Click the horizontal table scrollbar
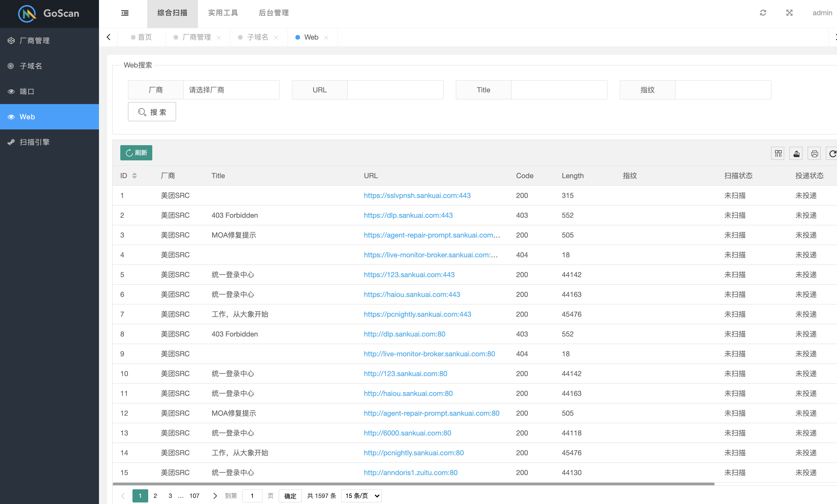Viewport: 837px width, 504px height. [x=413, y=484]
